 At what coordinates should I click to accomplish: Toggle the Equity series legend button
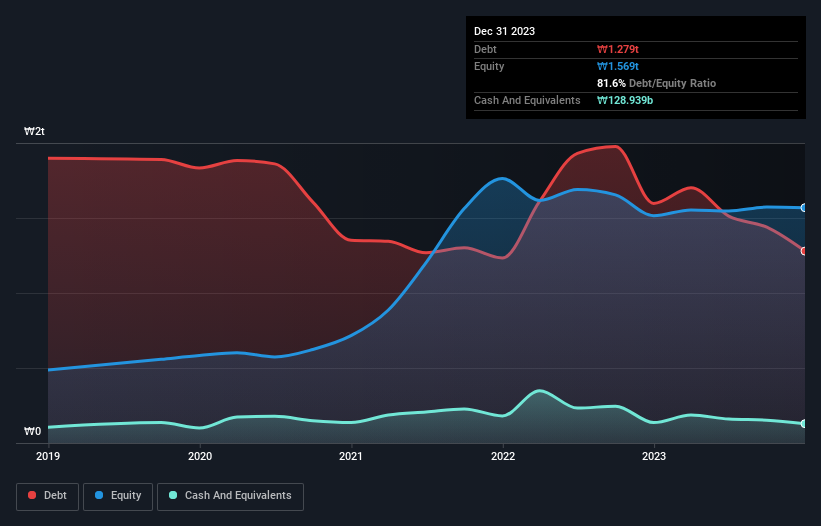[x=118, y=496]
